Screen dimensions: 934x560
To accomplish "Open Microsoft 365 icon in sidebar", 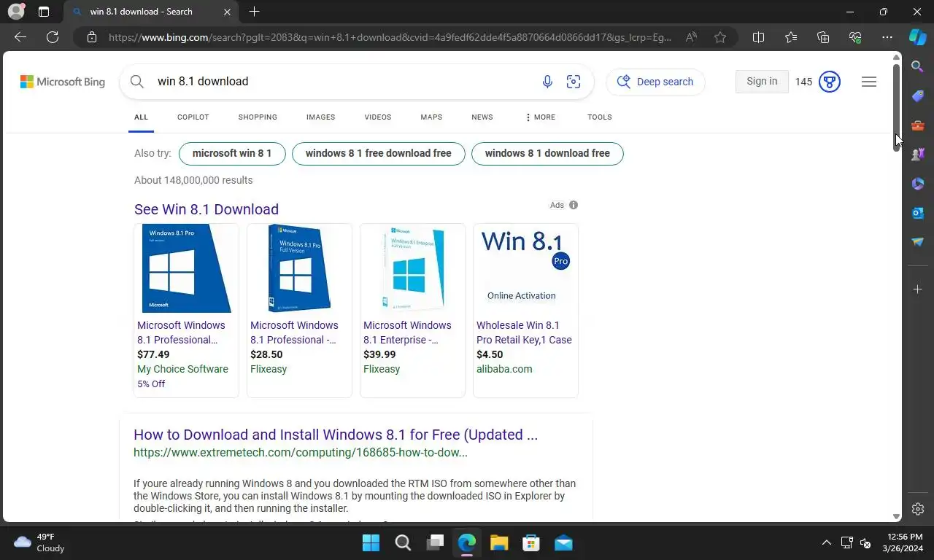I will pyautogui.click(x=918, y=184).
